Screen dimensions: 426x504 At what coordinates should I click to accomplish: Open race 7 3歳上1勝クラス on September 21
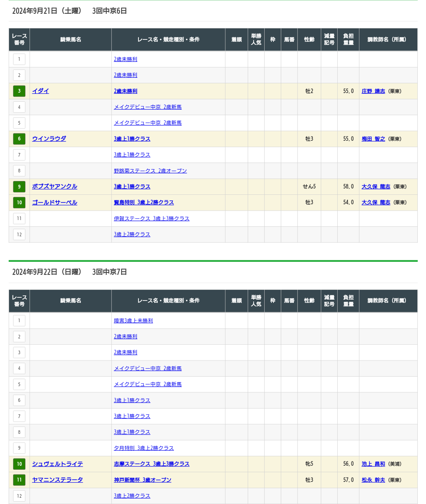pyautogui.click(x=132, y=155)
